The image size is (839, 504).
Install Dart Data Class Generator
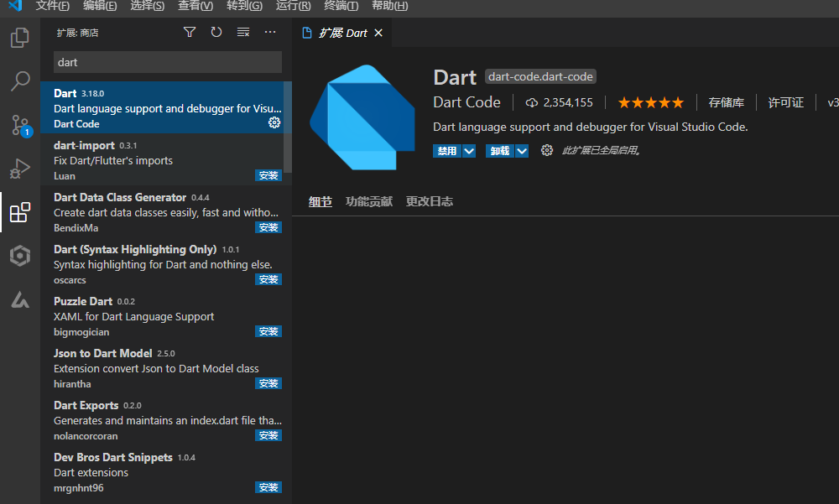point(268,227)
